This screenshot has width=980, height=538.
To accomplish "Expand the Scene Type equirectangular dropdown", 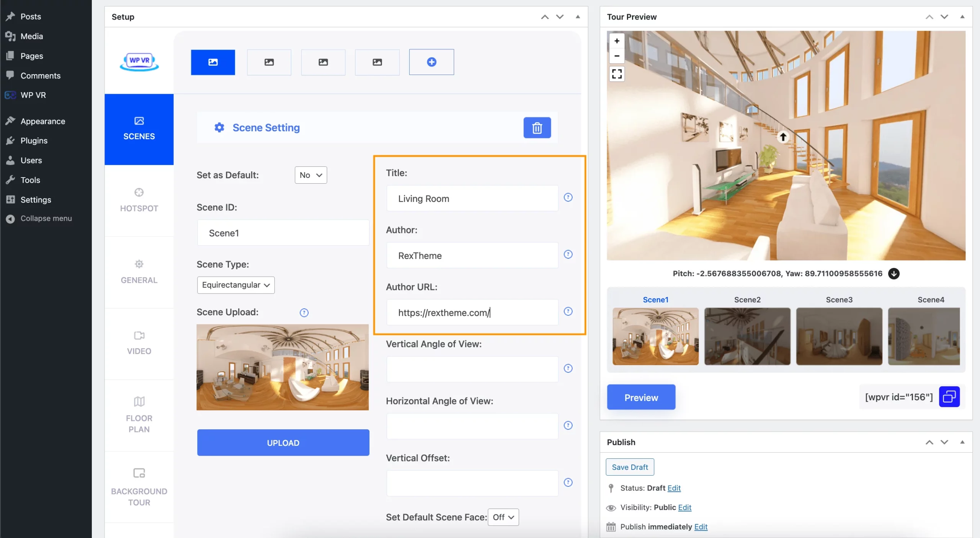I will click(235, 285).
